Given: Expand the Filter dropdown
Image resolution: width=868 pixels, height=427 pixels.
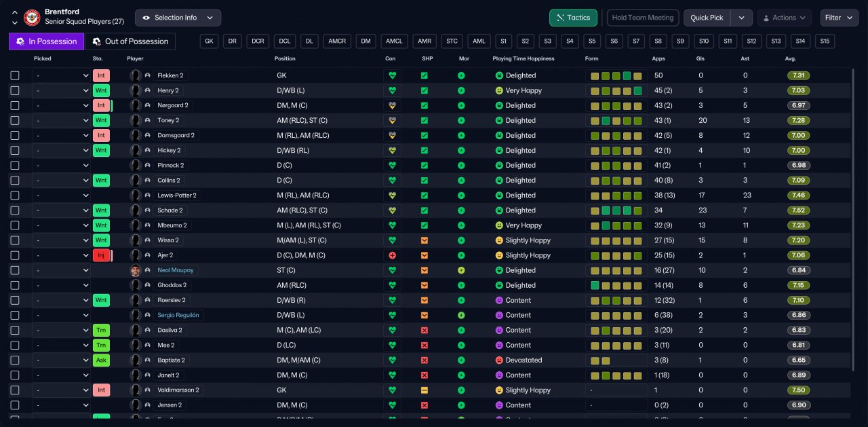Looking at the screenshot, I should click(x=839, y=18).
